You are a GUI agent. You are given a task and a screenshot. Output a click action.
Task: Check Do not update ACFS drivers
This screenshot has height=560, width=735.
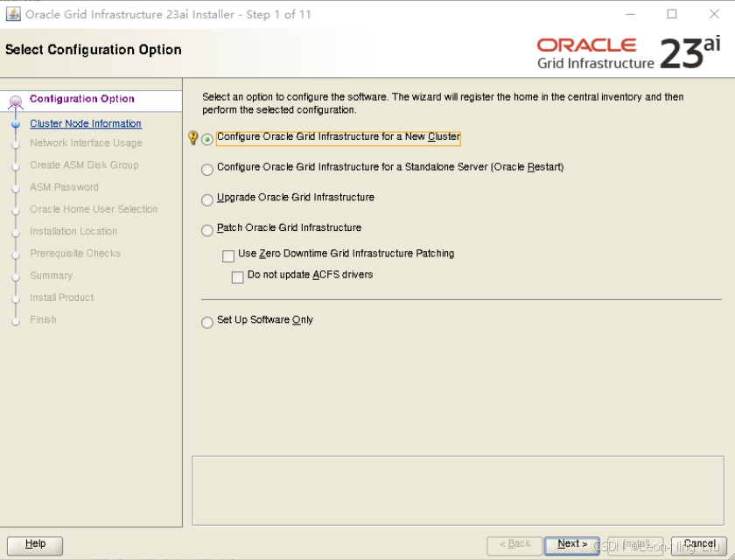(238, 277)
